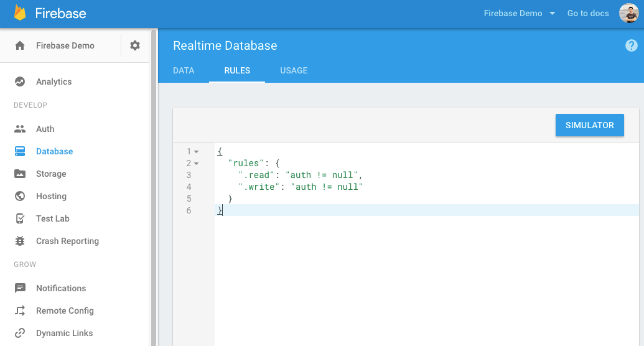The image size is (644, 346).
Task: Open the home icon for Firebase Demo
Action: (20, 45)
